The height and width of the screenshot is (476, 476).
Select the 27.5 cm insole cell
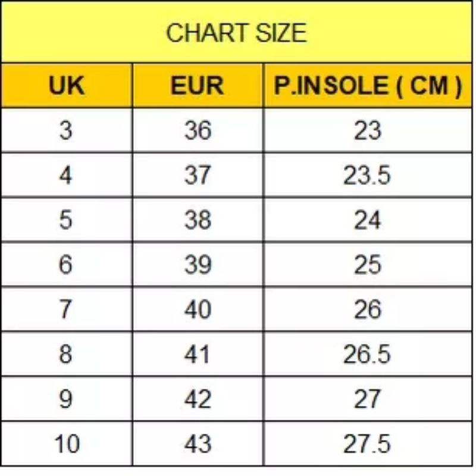(x=367, y=444)
